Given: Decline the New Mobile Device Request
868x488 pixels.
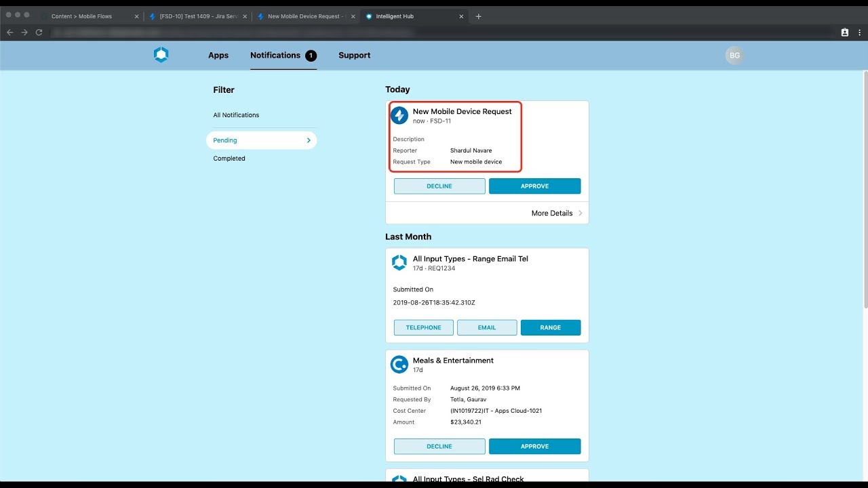Looking at the screenshot, I should 439,186.
